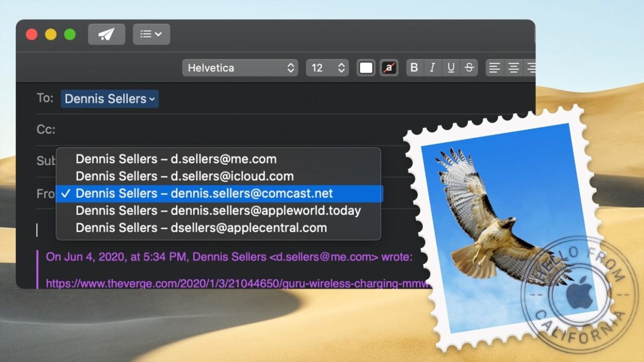Open the header fields list dropdown

pos(151,34)
